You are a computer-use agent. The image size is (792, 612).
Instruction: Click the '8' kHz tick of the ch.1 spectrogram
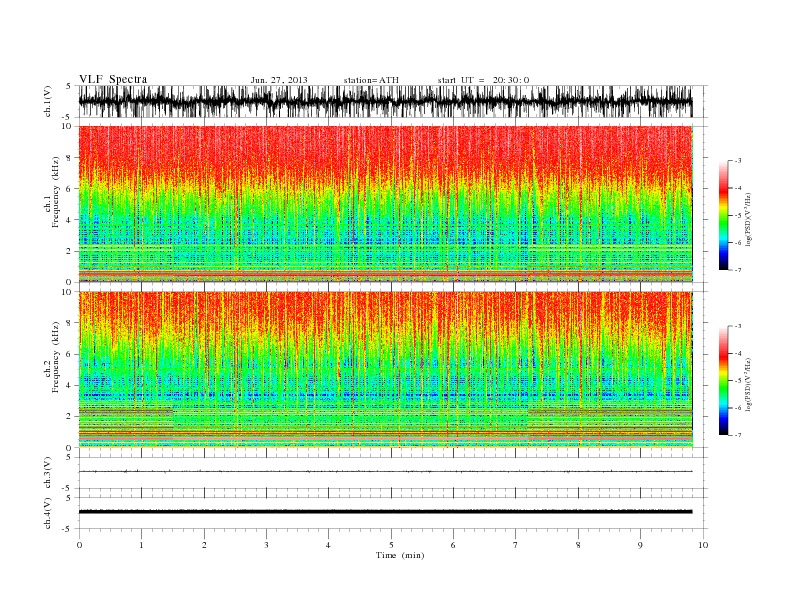tap(69, 158)
